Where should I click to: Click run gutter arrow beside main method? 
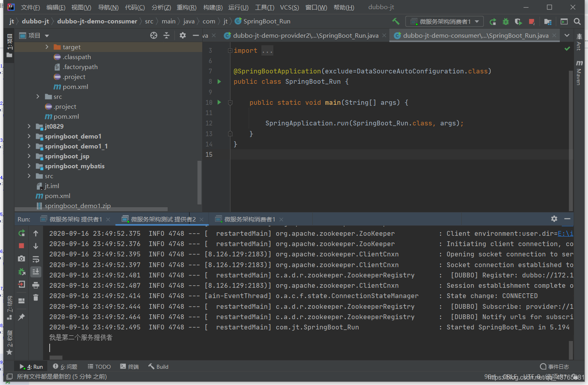(x=219, y=102)
